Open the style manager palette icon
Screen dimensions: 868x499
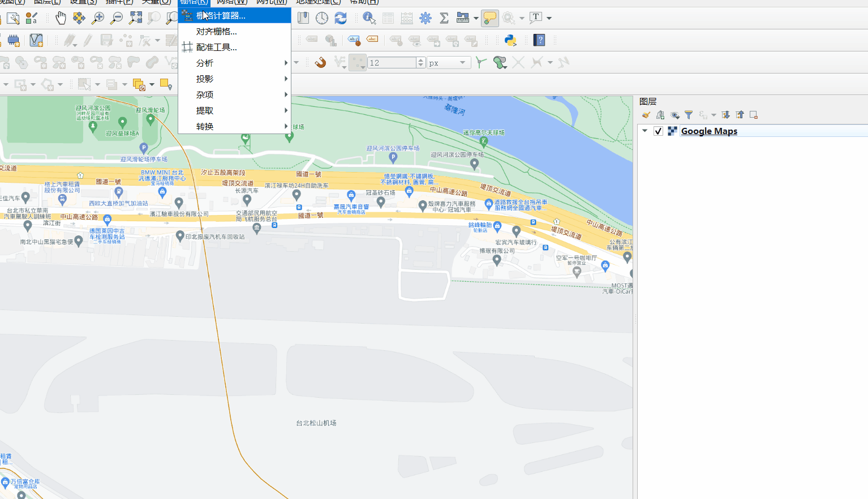click(32, 18)
